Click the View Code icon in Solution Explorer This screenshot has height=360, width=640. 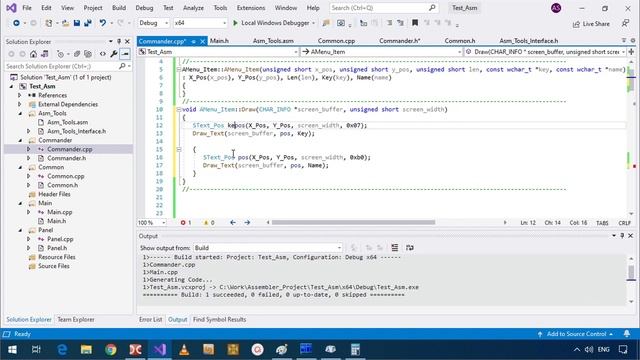click(x=102, y=54)
